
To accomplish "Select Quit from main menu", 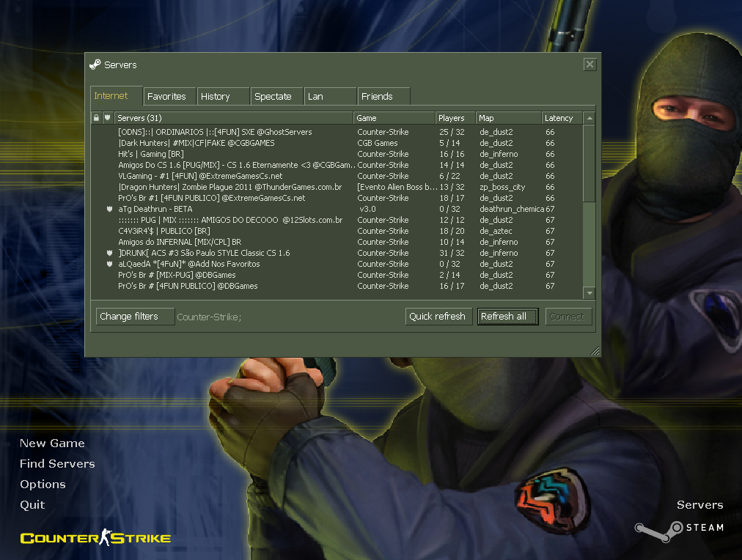I will pyautogui.click(x=32, y=505).
